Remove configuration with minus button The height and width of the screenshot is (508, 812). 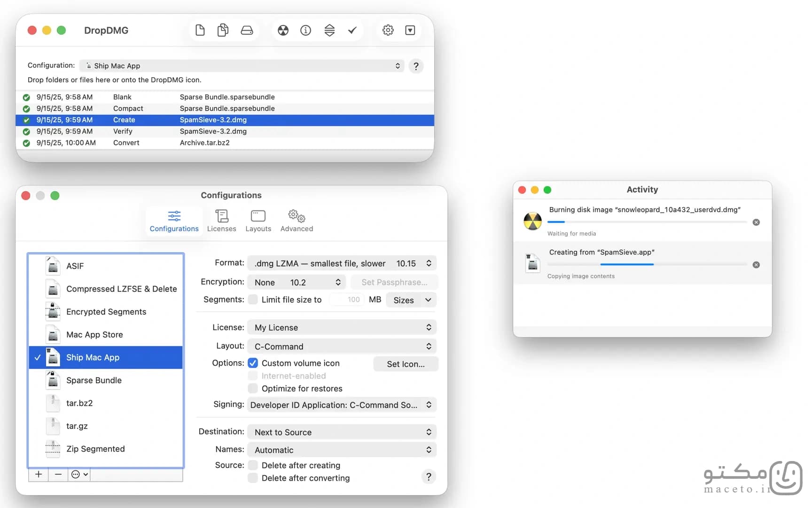pyautogui.click(x=58, y=474)
